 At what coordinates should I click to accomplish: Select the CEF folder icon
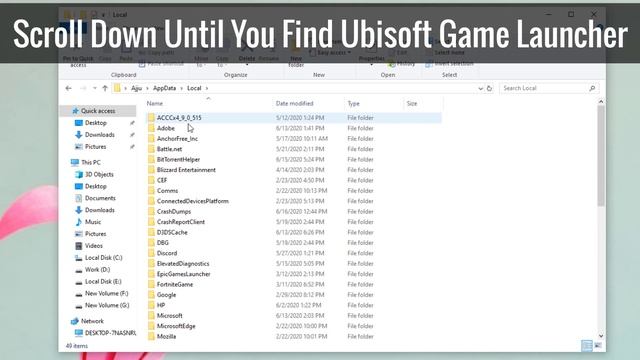tap(151, 180)
